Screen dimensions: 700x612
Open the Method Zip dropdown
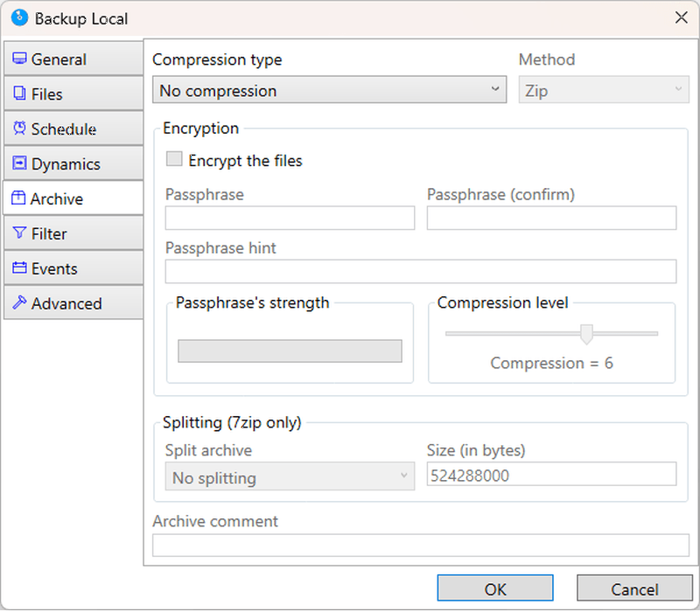(604, 90)
